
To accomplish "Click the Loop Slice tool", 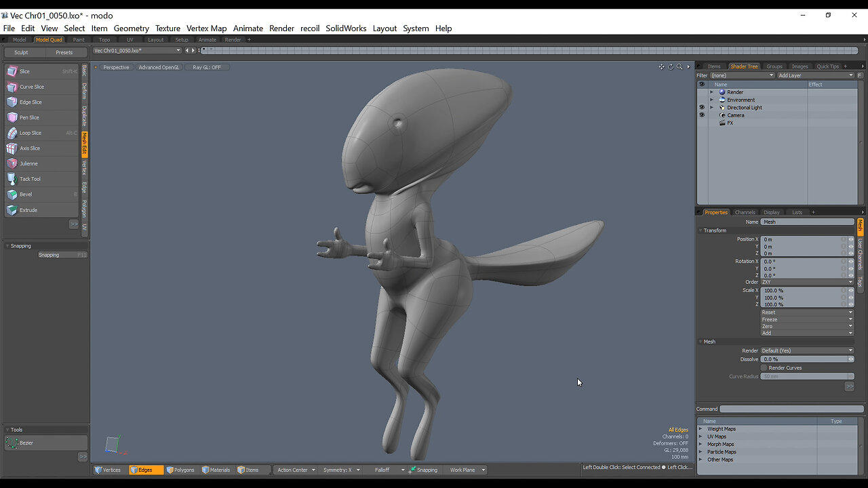I will (x=30, y=132).
